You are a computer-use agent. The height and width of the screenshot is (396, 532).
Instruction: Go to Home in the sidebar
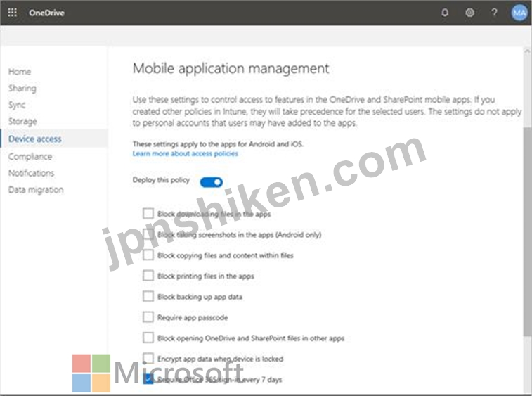click(x=20, y=72)
